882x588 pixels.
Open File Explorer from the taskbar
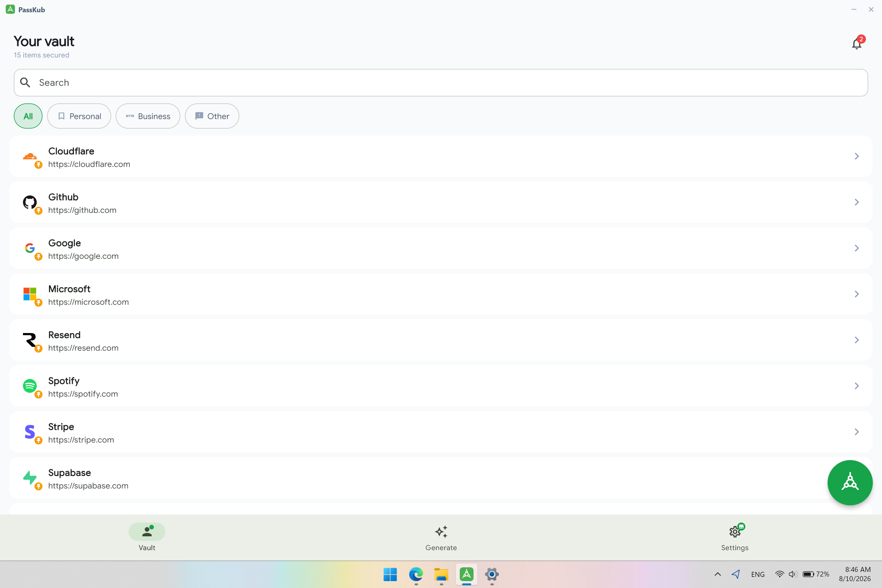[441, 574]
